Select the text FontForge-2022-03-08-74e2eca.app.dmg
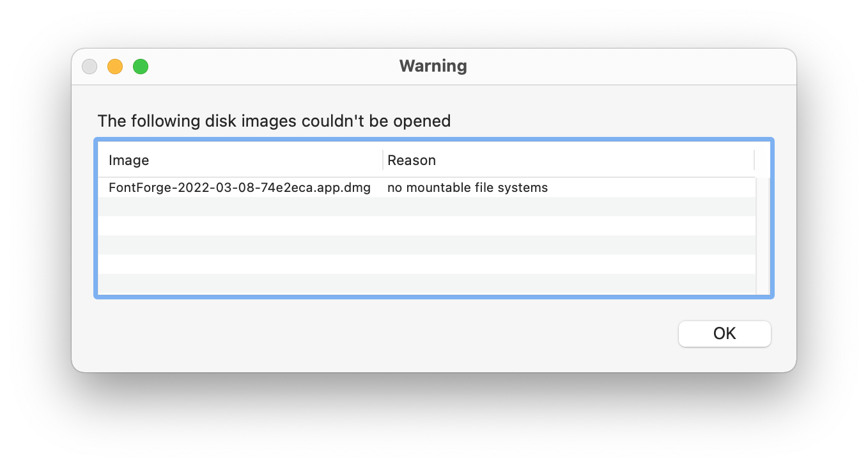This screenshot has height=467, width=868. pos(239,187)
